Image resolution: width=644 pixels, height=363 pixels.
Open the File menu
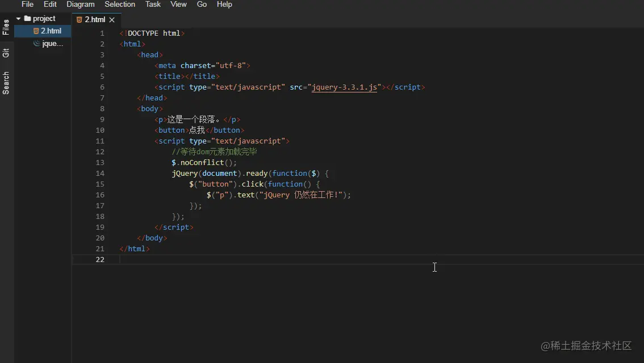27,4
